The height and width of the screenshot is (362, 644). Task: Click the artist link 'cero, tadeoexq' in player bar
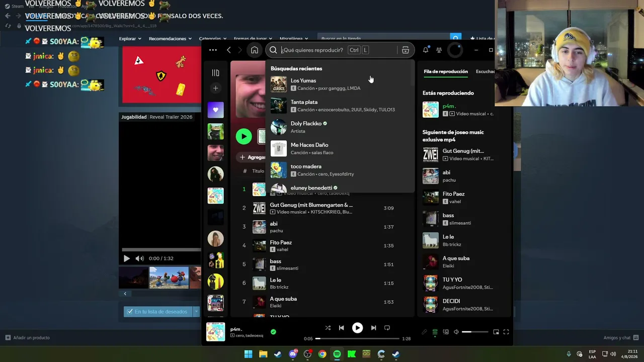[249, 335]
